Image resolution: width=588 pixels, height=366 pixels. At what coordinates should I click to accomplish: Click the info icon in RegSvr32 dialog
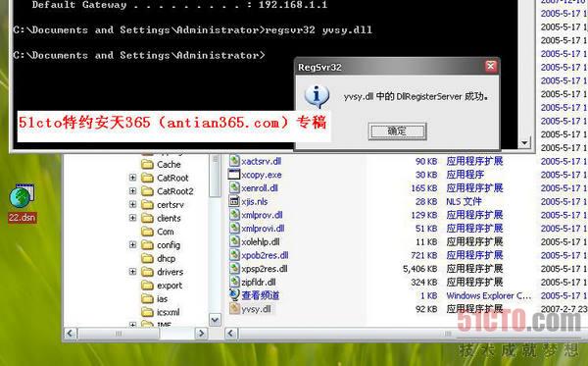coord(317,96)
